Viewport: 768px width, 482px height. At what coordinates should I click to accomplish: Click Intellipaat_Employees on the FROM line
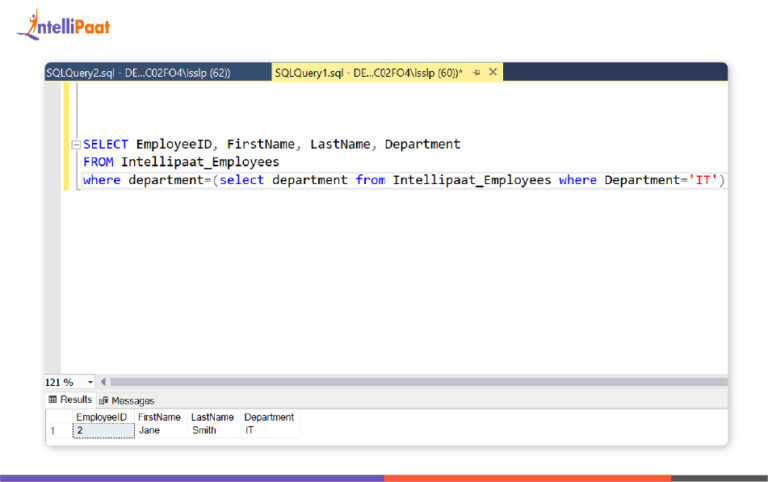pyautogui.click(x=200, y=162)
